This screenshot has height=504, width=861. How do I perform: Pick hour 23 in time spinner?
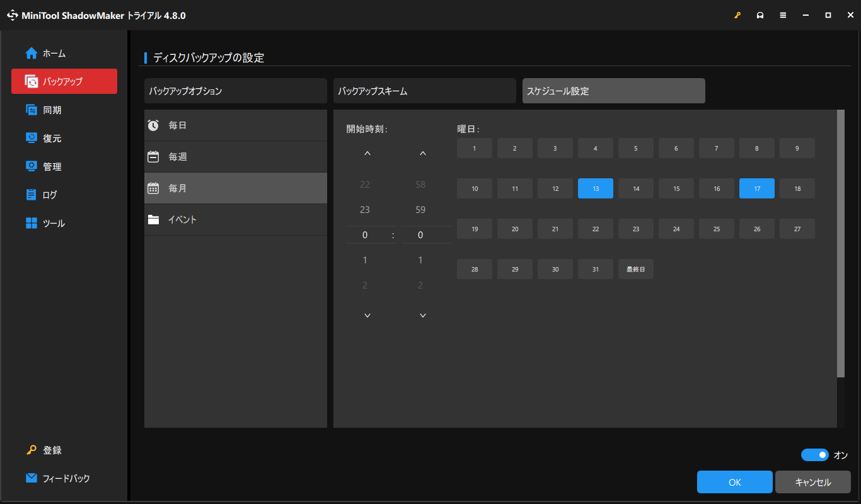pyautogui.click(x=365, y=210)
